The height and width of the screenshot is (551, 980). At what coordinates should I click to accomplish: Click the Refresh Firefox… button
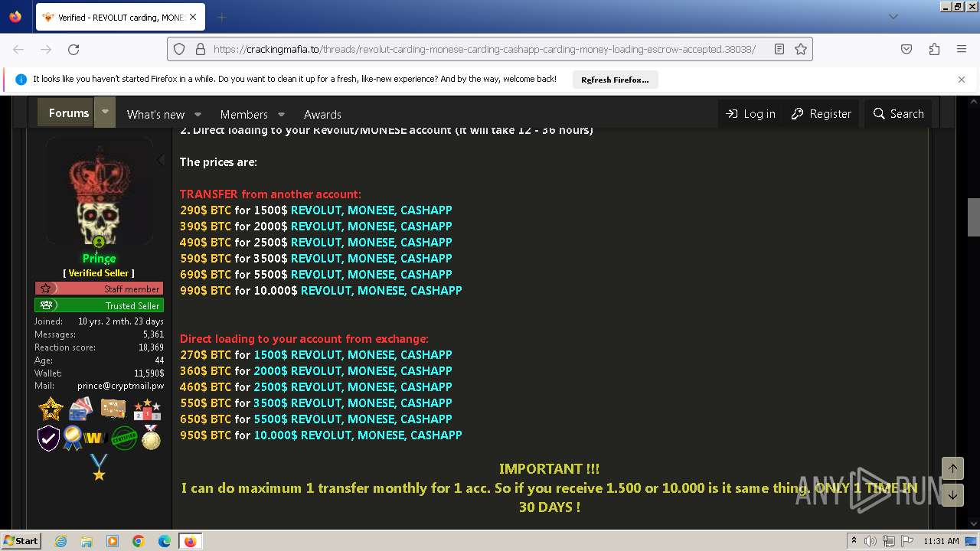click(615, 80)
